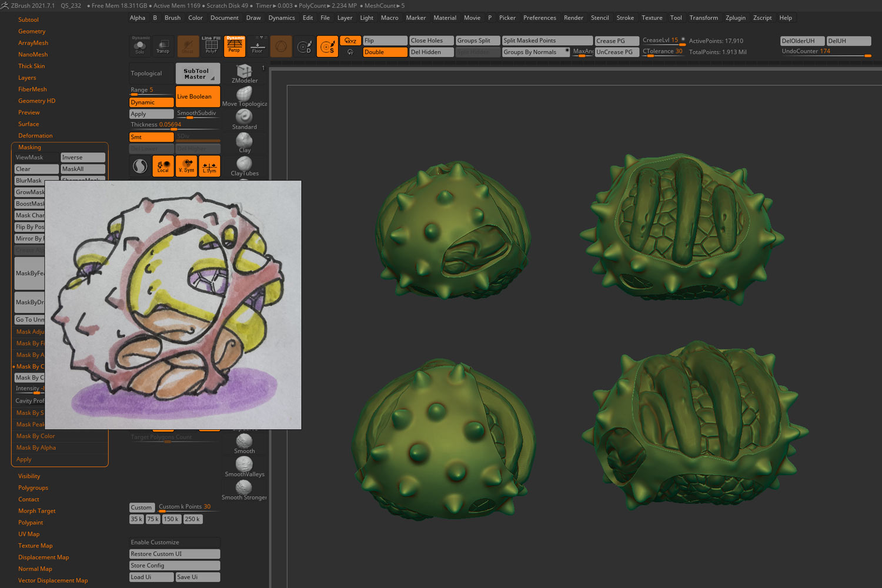The height and width of the screenshot is (588, 882).
Task: Adjust the UndoCounter slider
Action: [x=826, y=52]
